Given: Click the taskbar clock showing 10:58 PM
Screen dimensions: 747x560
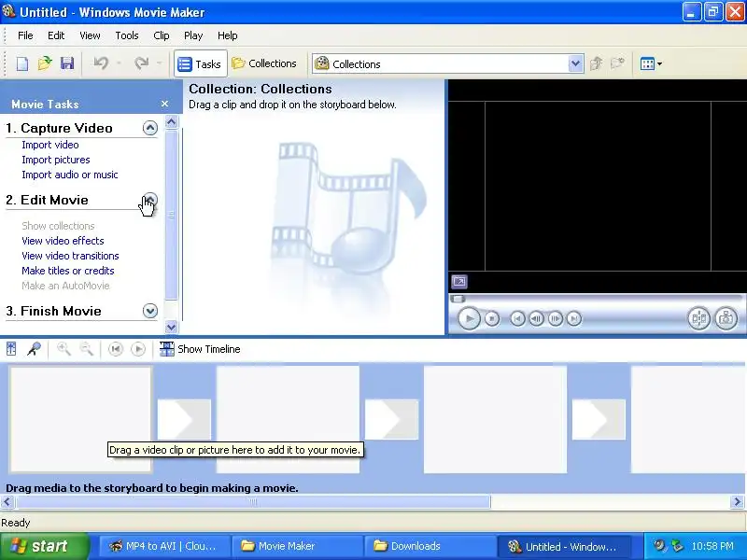Looking at the screenshot, I should click(712, 546).
